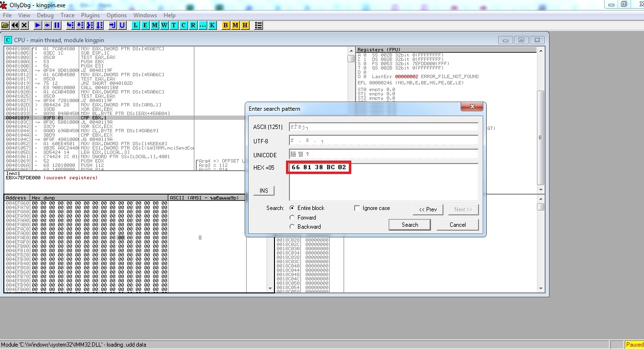Step into using the toolbar icon
The height and width of the screenshot is (349, 644).
coord(71,25)
